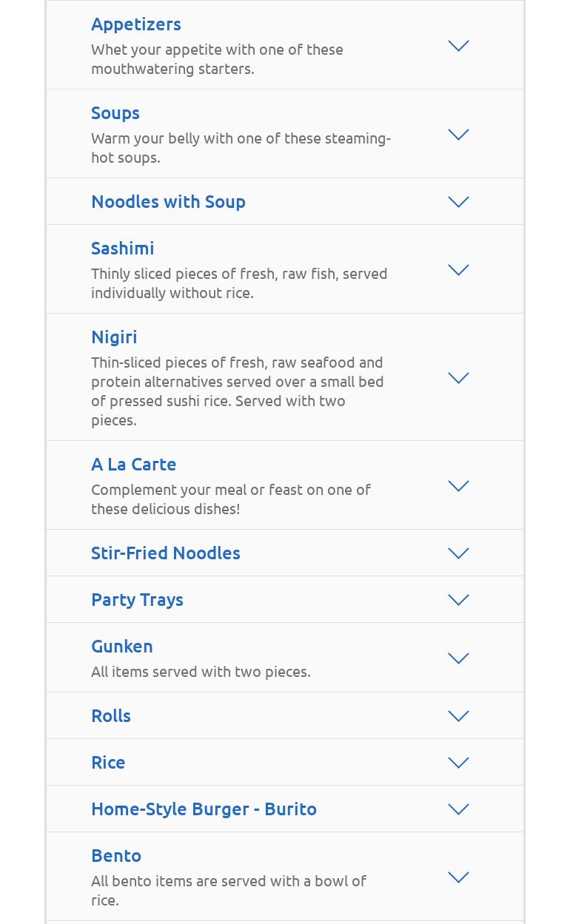570x924 pixels.
Task: Click the Nigiri down-arrow icon
Action: click(x=458, y=378)
